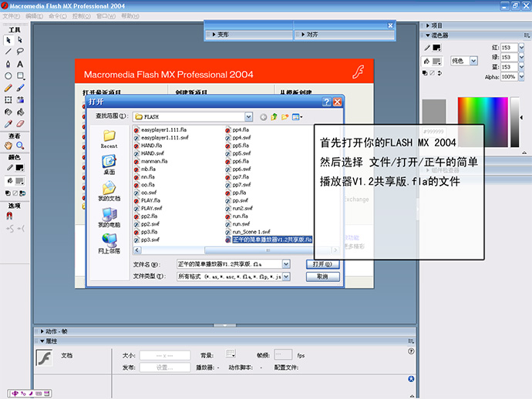Open the view menu icon in Open dialog
532x399 pixels.
pos(297,117)
